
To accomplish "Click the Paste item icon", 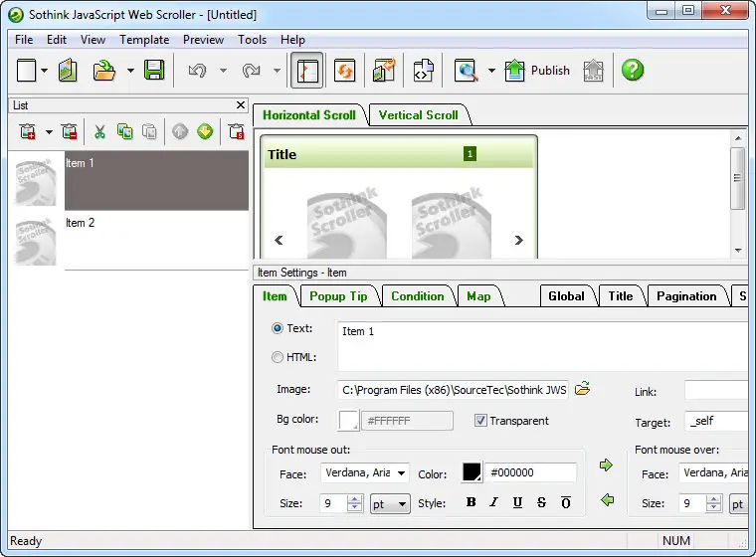I will tap(149, 131).
